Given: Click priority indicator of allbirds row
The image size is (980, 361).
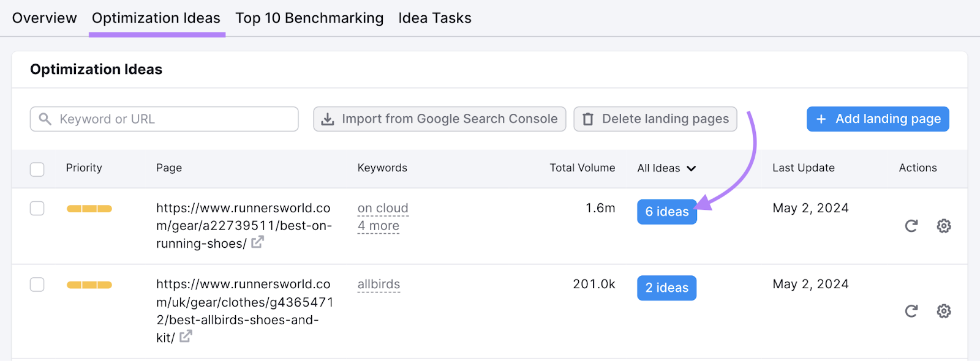Looking at the screenshot, I should click(89, 285).
